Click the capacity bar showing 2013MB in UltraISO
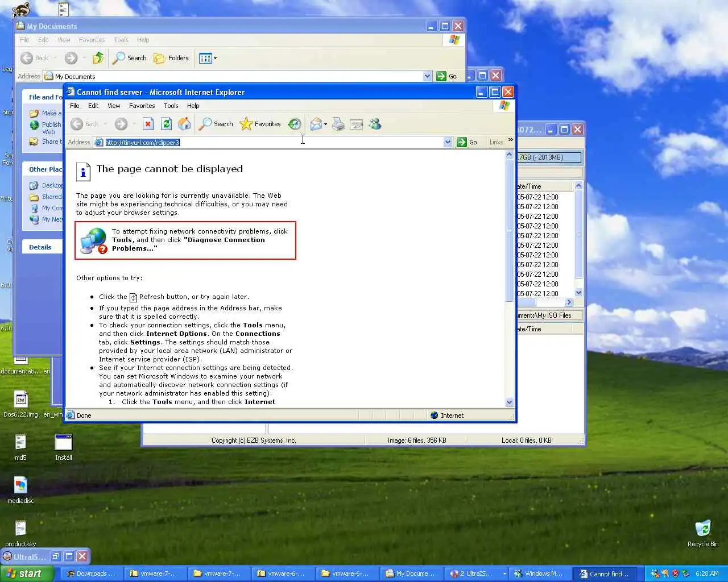Image resolution: width=728 pixels, height=582 pixels. (x=549, y=157)
